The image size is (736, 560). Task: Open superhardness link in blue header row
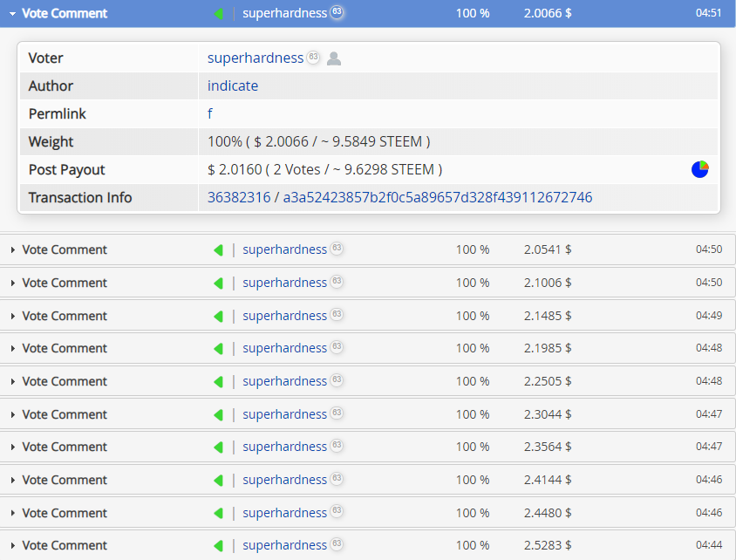(284, 13)
